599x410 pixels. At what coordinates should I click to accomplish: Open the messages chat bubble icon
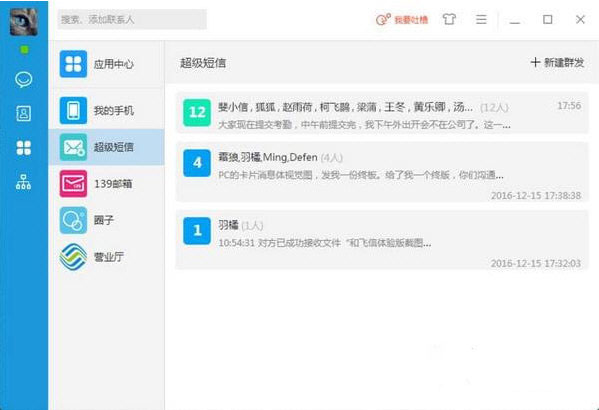click(24, 80)
